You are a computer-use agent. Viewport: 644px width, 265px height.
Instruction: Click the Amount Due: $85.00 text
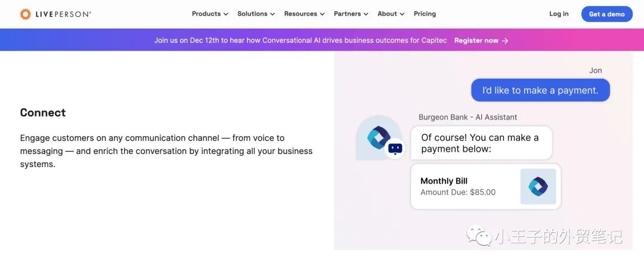(x=458, y=192)
